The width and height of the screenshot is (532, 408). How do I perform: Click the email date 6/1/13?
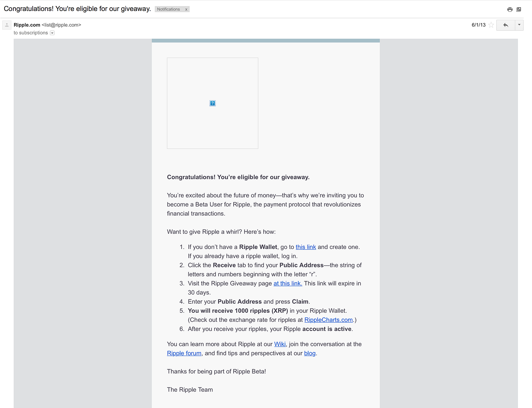479,25
